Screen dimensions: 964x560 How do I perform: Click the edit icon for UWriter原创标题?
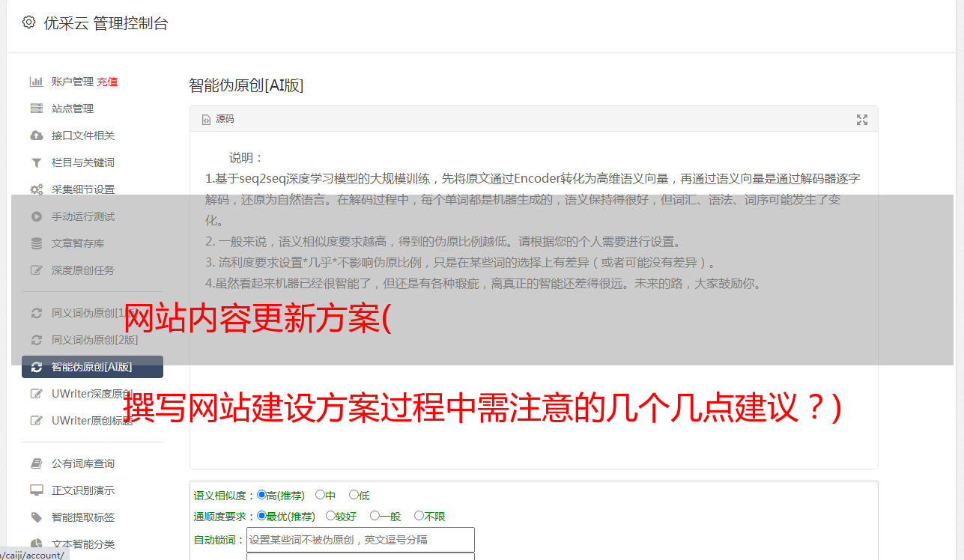(x=36, y=421)
